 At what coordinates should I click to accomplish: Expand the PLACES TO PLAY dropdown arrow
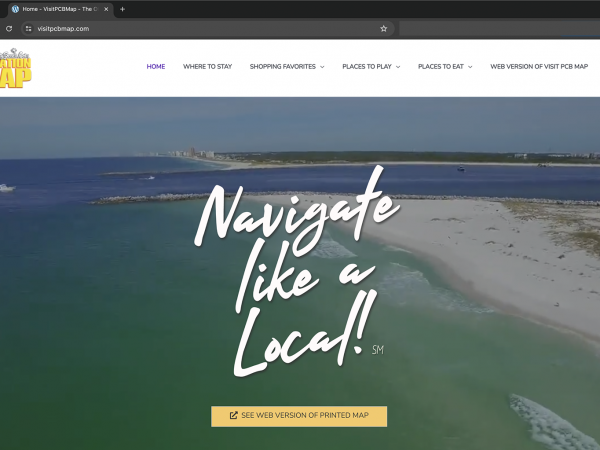398,67
